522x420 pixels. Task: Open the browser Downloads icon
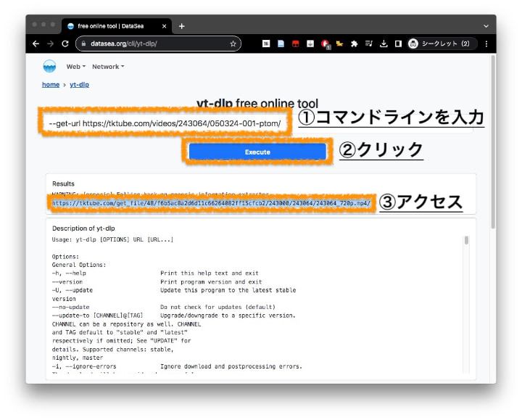(x=384, y=44)
